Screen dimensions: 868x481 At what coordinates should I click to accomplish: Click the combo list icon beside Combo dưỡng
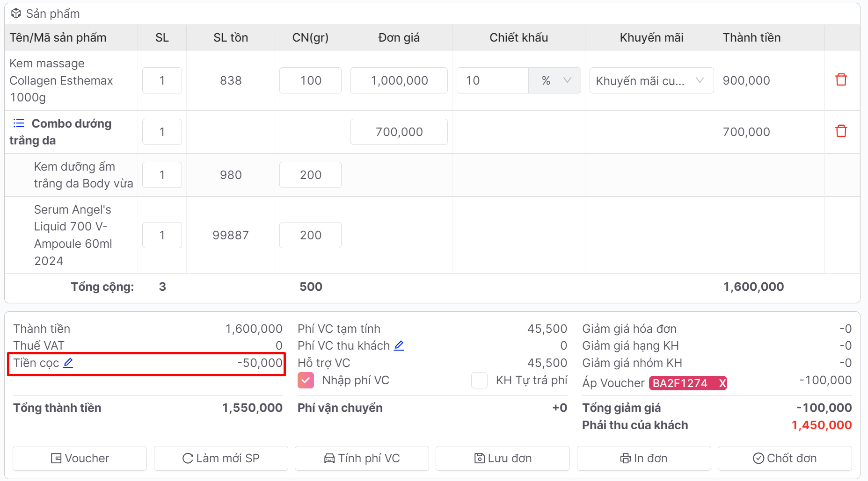click(19, 123)
